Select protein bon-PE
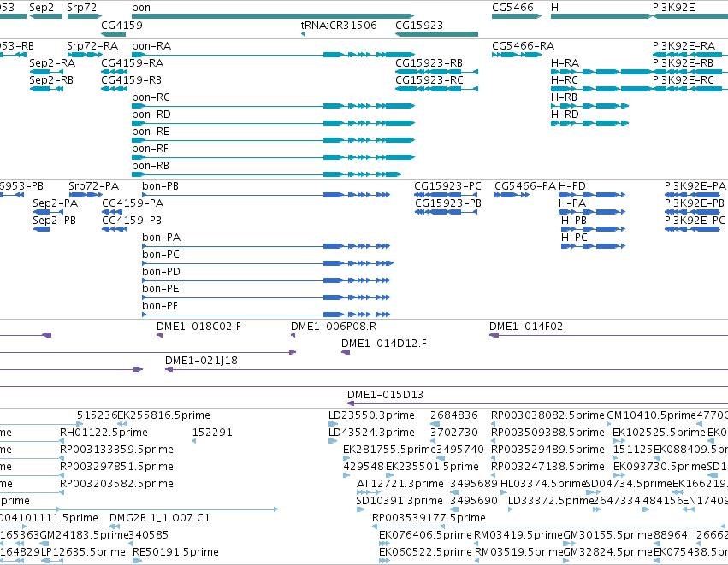728x565 pixels. point(266,297)
